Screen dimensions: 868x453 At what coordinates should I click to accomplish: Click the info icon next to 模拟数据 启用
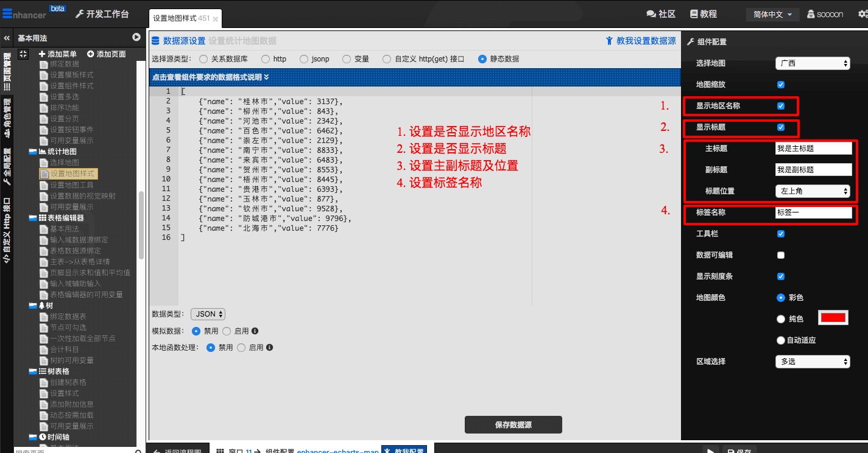click(255, 331)
